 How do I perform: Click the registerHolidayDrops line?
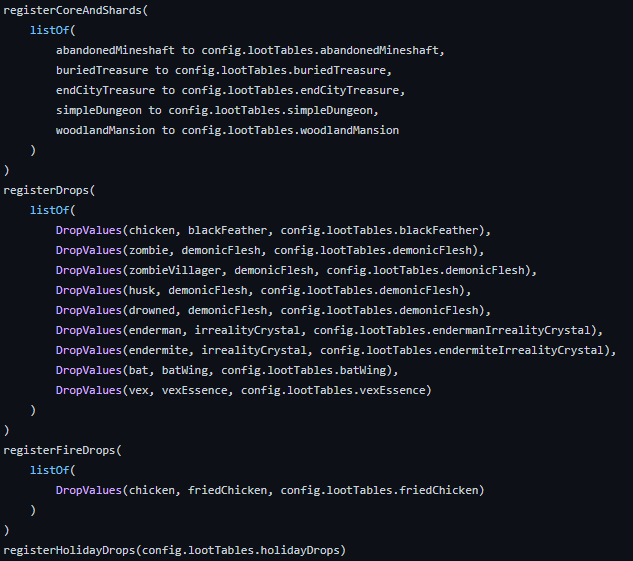174,551
